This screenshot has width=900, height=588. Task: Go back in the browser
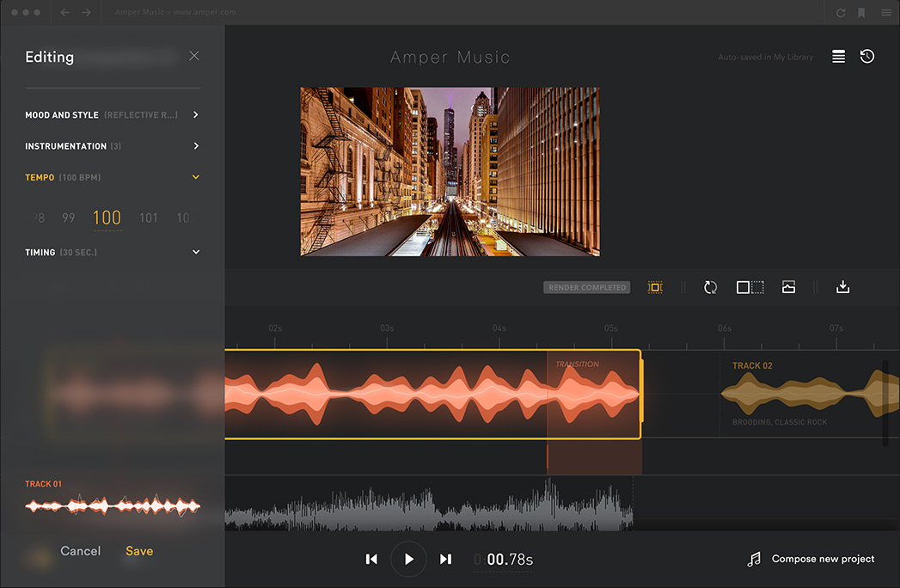click(x=64, y=12)
